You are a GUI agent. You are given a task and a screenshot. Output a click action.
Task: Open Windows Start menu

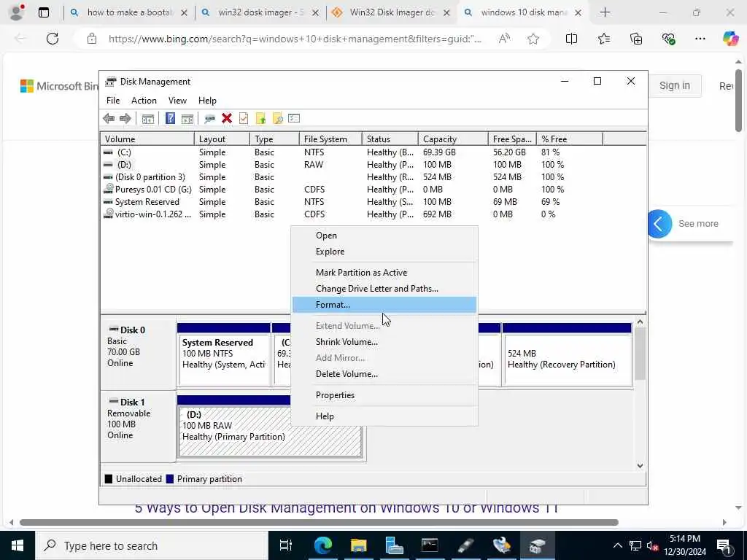click(18, 545)
